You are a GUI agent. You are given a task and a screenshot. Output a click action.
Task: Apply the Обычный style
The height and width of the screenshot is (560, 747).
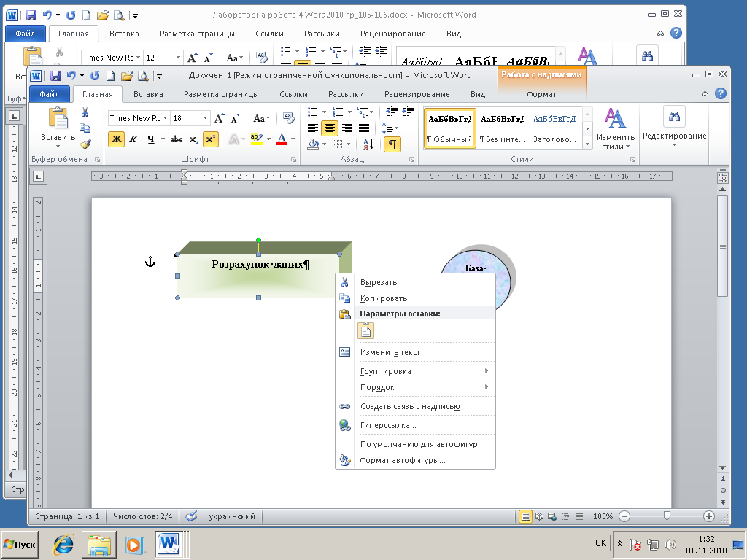pos(449,128)
